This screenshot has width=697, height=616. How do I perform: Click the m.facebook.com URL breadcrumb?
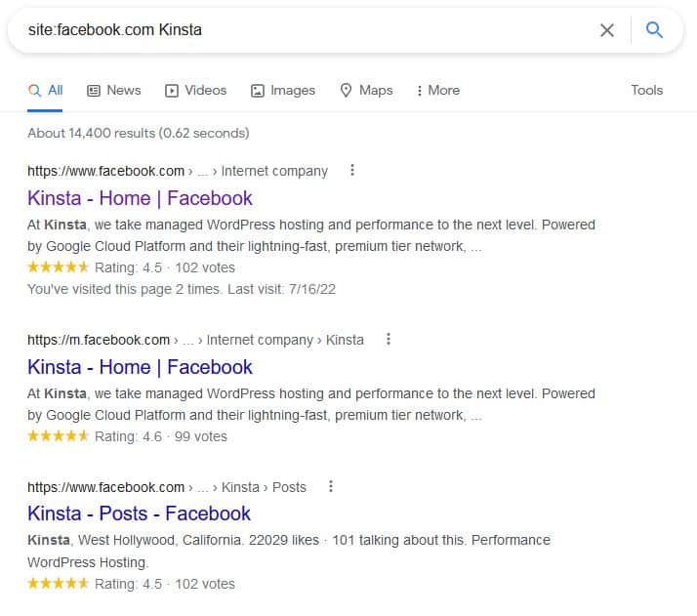(x=99, y=340)
